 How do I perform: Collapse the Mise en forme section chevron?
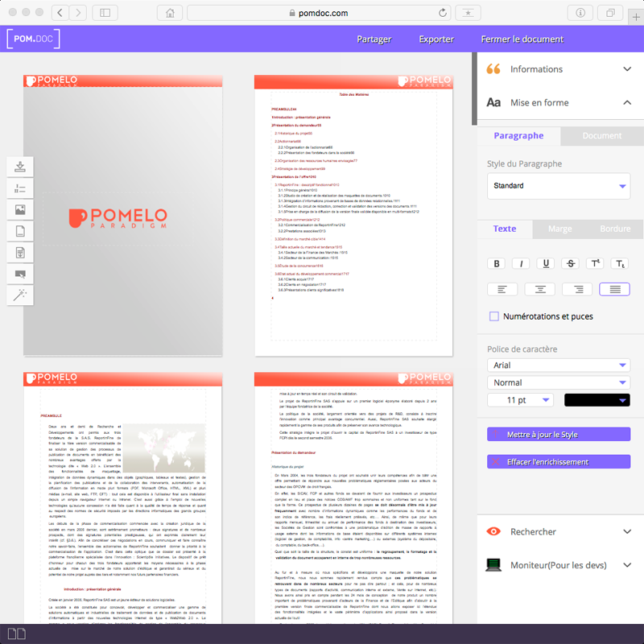pyautogui.click(x=627, y=103)
